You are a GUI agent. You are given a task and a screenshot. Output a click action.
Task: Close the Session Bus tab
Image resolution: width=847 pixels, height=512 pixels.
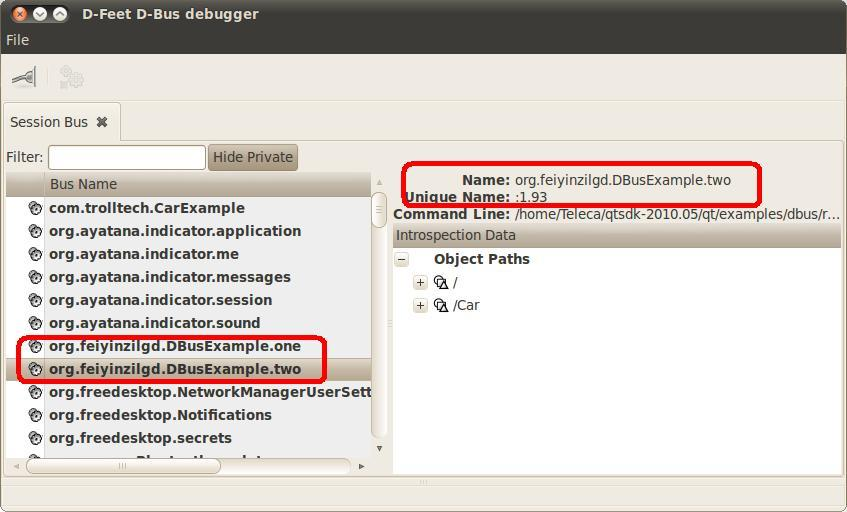[x=102, y=122]
